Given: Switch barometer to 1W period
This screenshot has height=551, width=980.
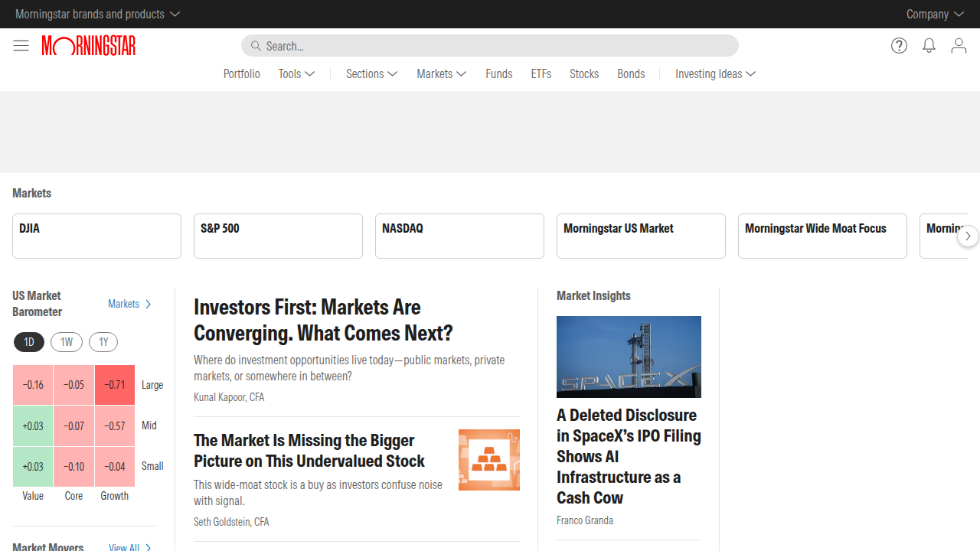Looking at the screenshot, I should (67, 342).
